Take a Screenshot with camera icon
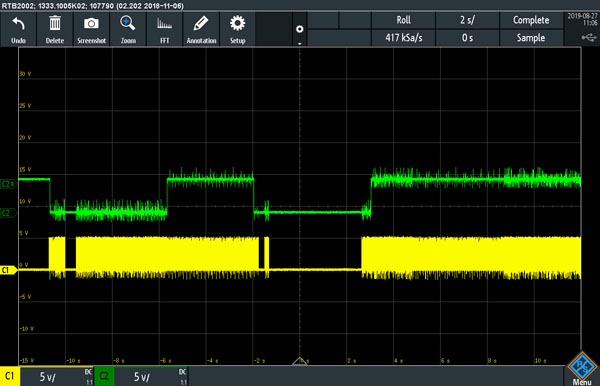 (x=91, y=29)
